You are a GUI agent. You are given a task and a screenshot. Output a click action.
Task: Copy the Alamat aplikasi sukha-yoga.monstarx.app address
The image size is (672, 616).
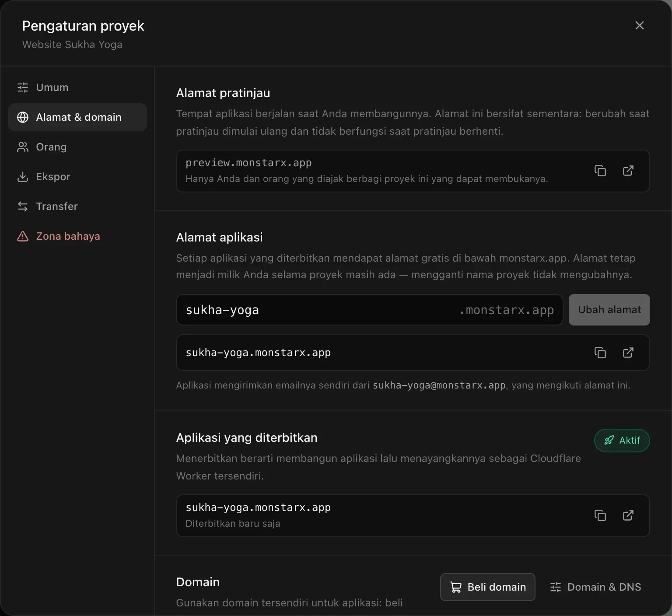[600, 353]
